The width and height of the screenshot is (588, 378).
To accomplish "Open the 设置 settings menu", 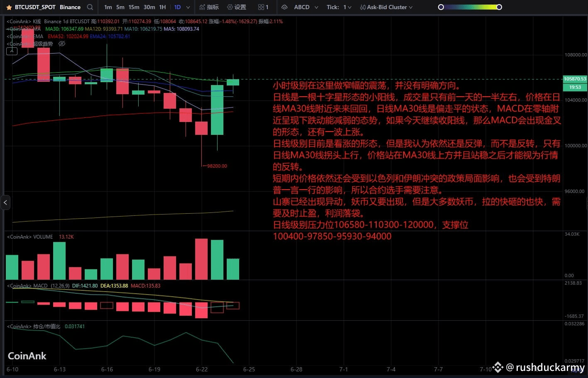I will click(x=237, y=7).
